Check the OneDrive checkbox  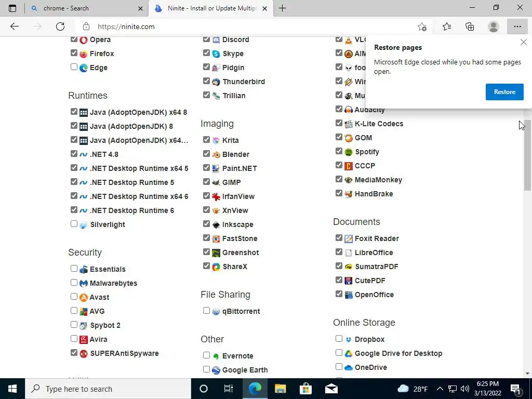[339, 366]
